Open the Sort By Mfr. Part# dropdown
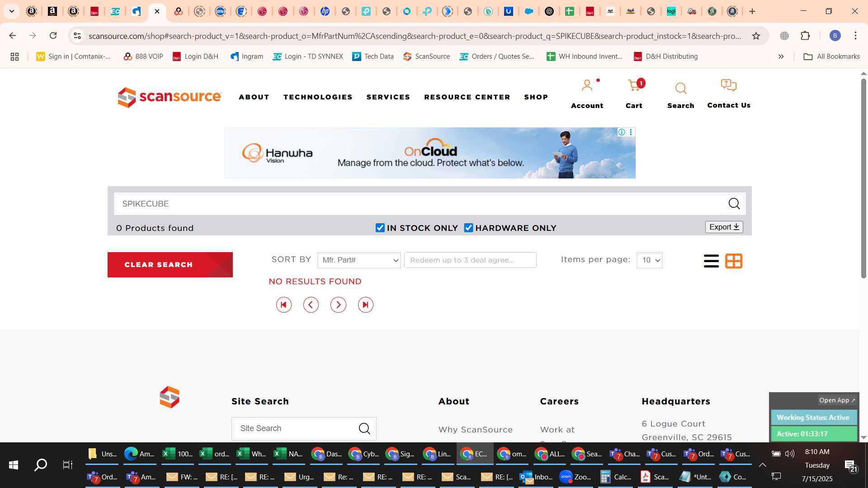The image size is (868, 488). (x=359, y=260)
